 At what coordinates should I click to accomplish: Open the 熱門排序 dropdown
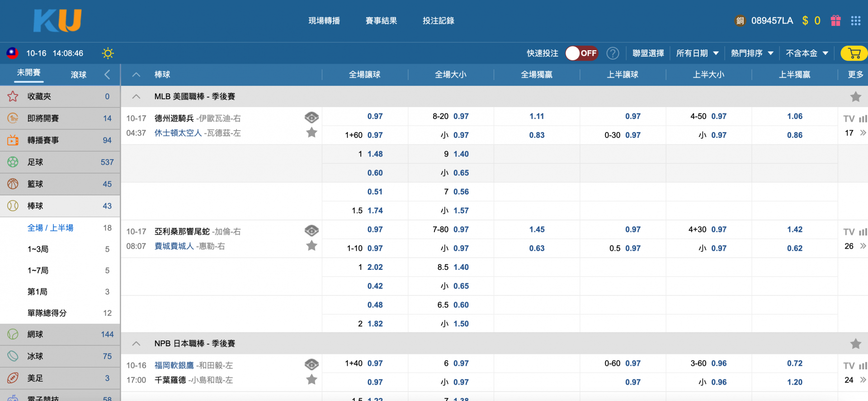point(752,53)
